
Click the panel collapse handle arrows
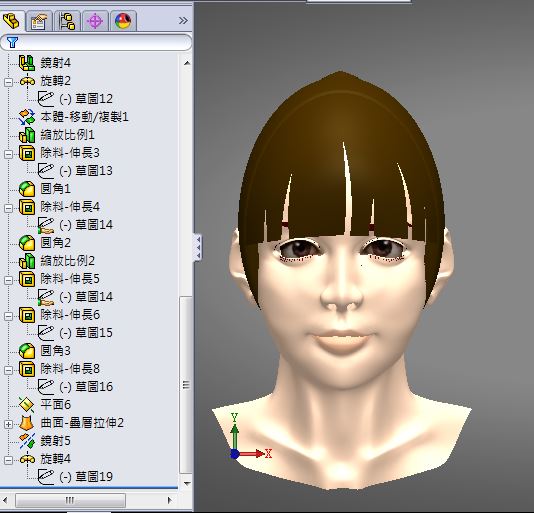[x=198, y=248]
